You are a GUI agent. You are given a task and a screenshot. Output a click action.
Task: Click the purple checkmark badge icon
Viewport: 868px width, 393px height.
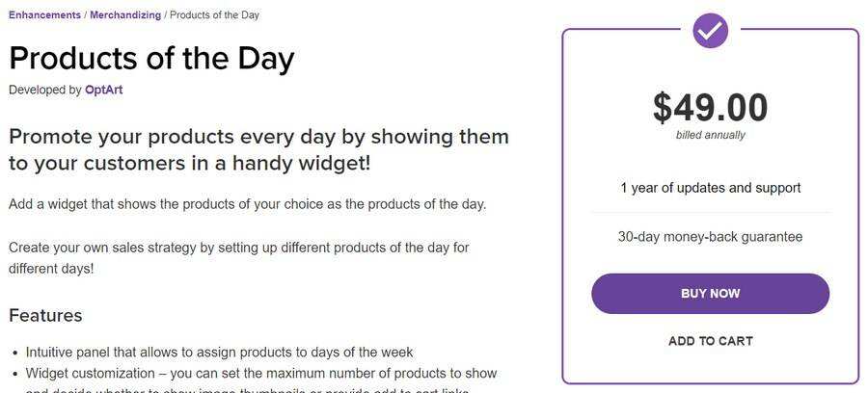[710, 30]
